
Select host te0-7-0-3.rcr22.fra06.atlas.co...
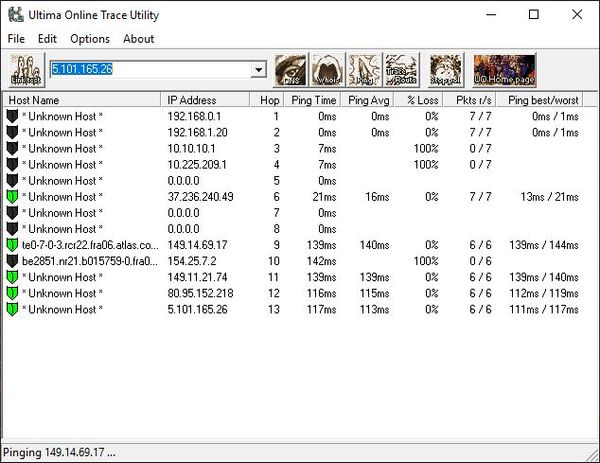[x=90, y=245]
